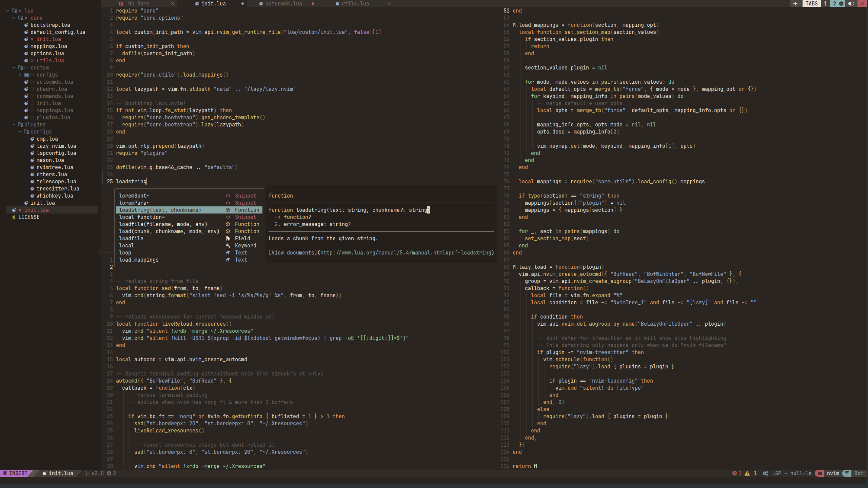Viewport: 868px width, 488px height.
Task: Collapse the lua folder in tree
Action: click(7, 11)
